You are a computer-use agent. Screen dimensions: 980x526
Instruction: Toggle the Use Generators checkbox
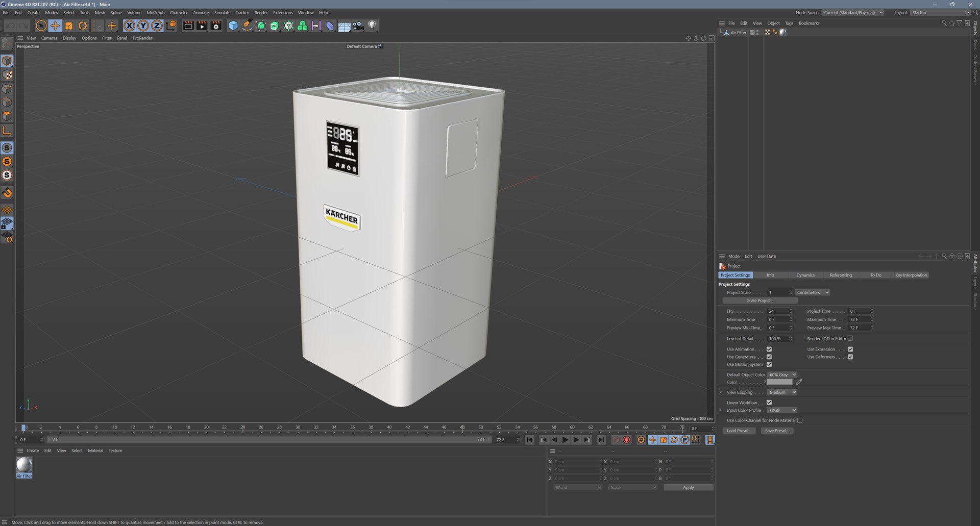pos(769,357)
